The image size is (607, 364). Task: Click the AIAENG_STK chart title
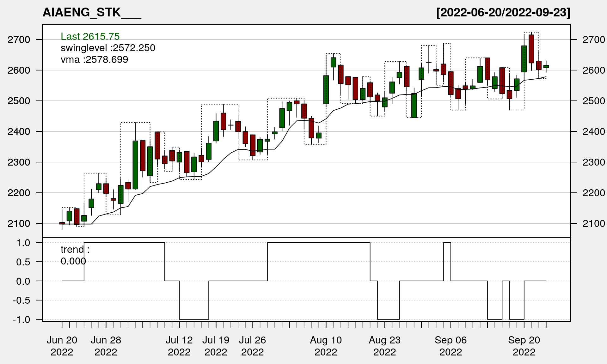[92, 12]
